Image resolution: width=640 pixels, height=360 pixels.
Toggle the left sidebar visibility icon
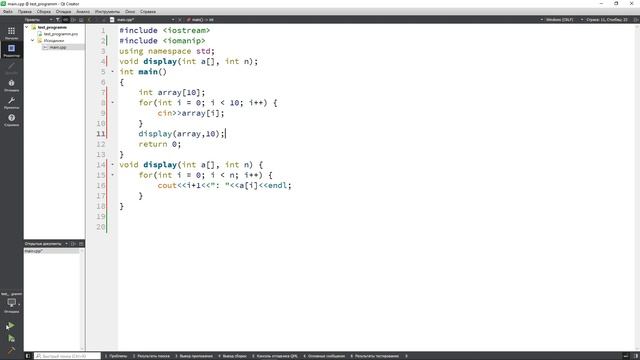28,356
